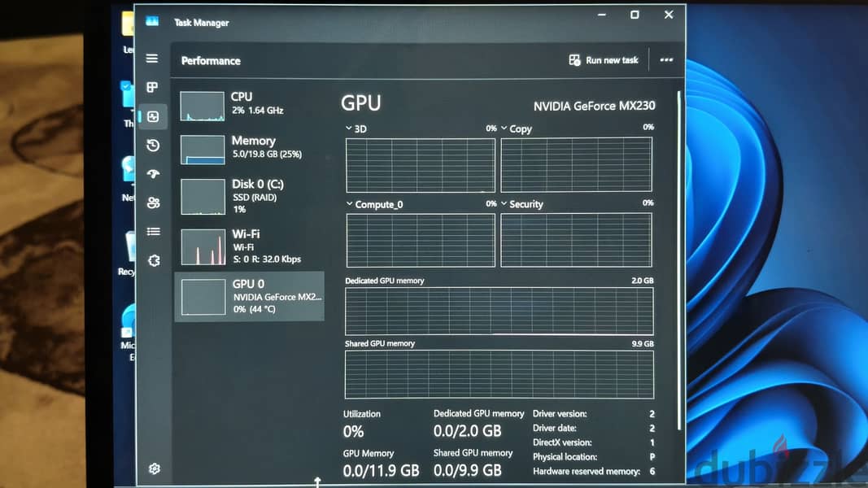
Task: Open the Services page icon
Action: (x=154, y=260)
